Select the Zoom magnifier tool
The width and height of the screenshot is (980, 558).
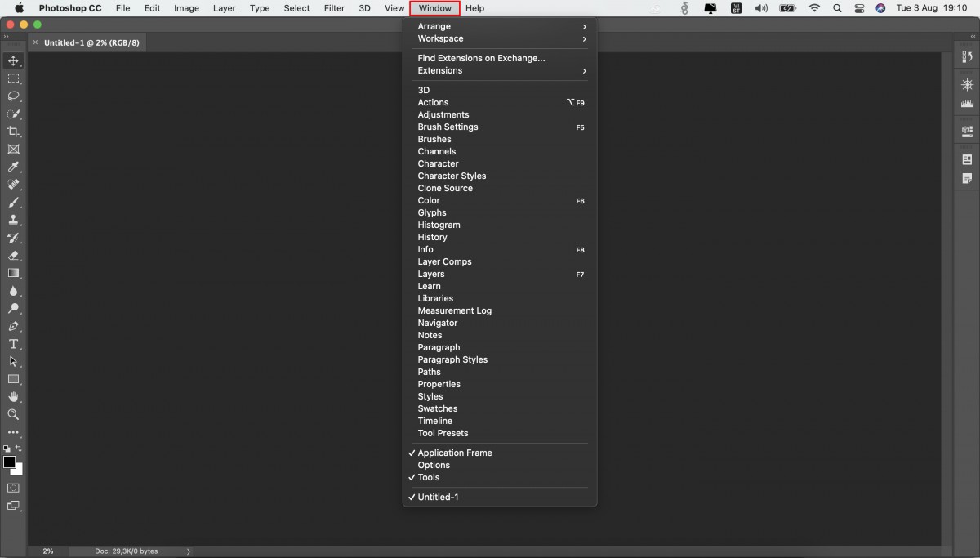[x=13, y=414]
